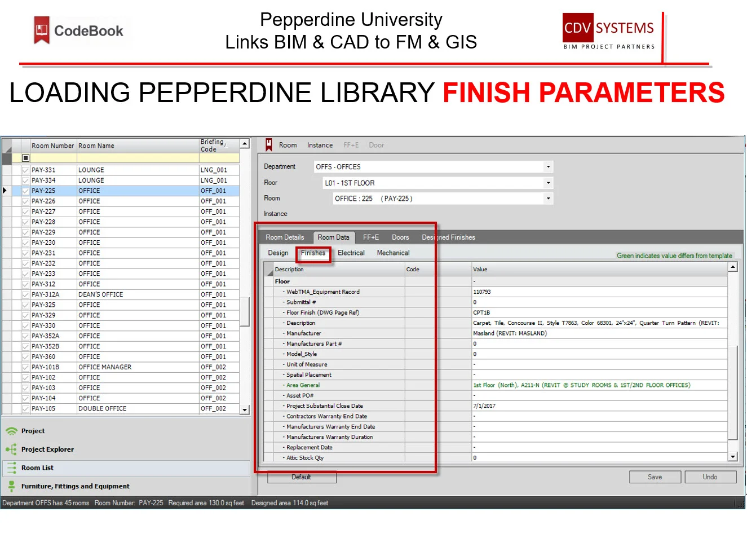747x560 pixels.
Task: Toggle checkbox for room PAY-101B
Action: click(25, 367)
